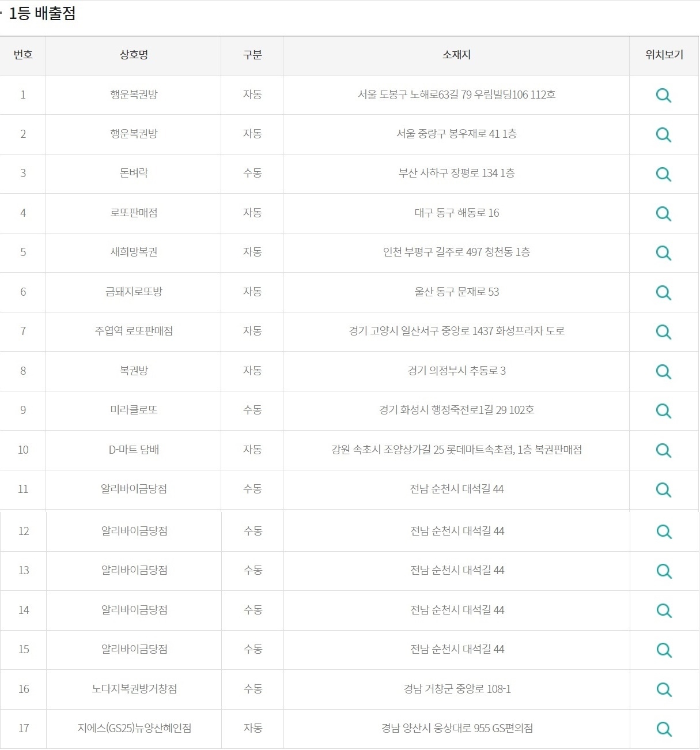
Task: Select the store name D-마트 담배
Action: (134, 450)
